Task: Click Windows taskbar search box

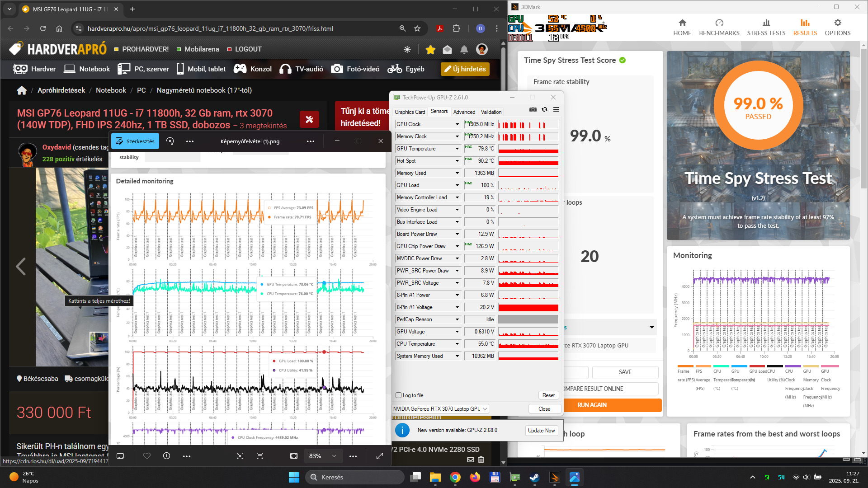Action: coord(355,477)
